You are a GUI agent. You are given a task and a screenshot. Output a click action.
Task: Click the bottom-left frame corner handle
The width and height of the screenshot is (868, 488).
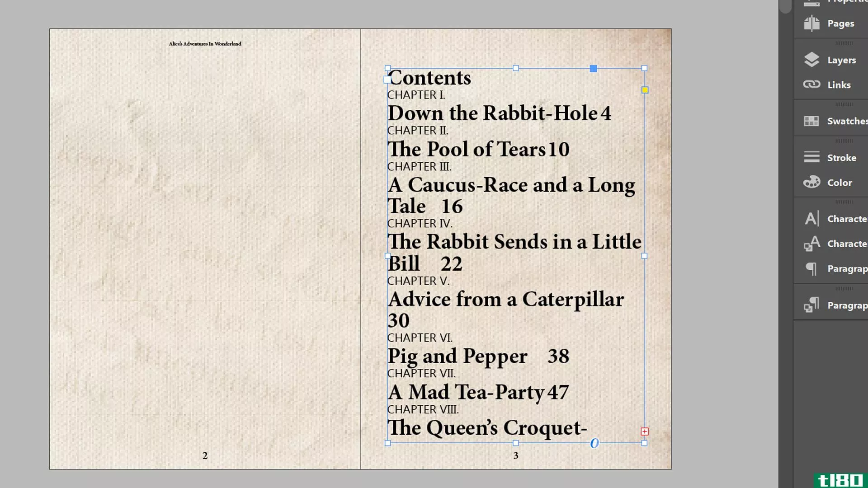[x=387, y=443]
